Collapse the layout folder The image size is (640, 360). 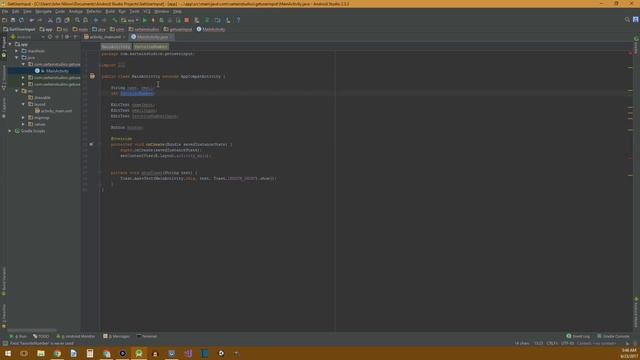[x=23, y=104]
